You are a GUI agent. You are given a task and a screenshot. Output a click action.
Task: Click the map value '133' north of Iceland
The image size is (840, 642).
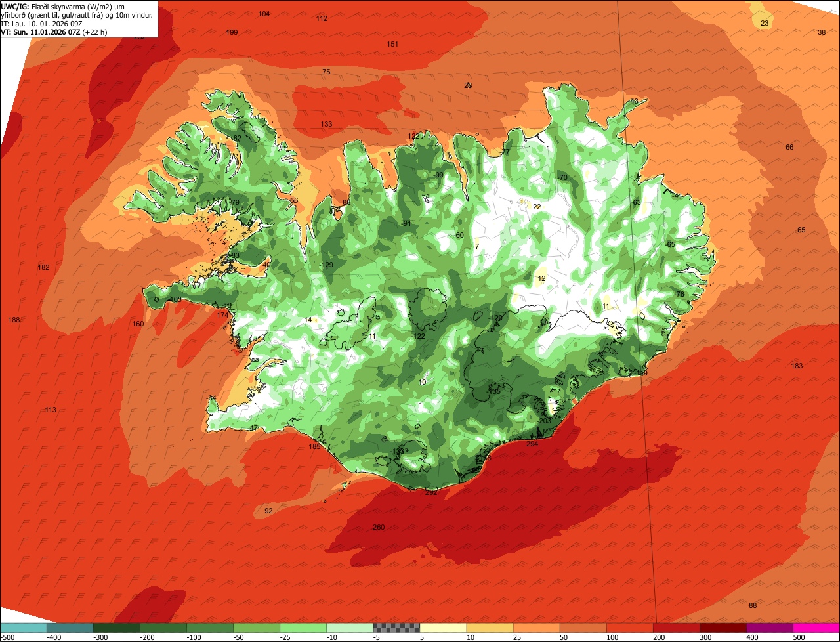pos(326,124)
